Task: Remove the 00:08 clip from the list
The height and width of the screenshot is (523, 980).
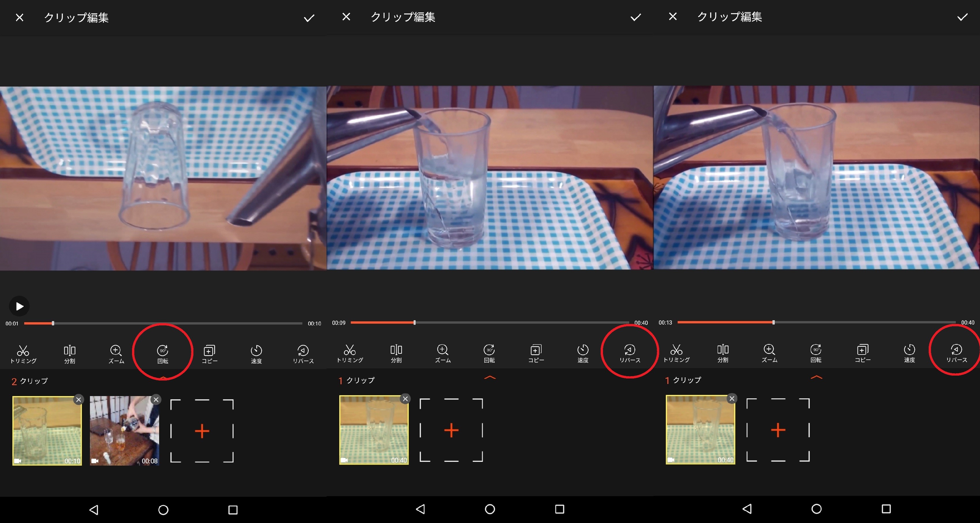Action: pos(156,399)
